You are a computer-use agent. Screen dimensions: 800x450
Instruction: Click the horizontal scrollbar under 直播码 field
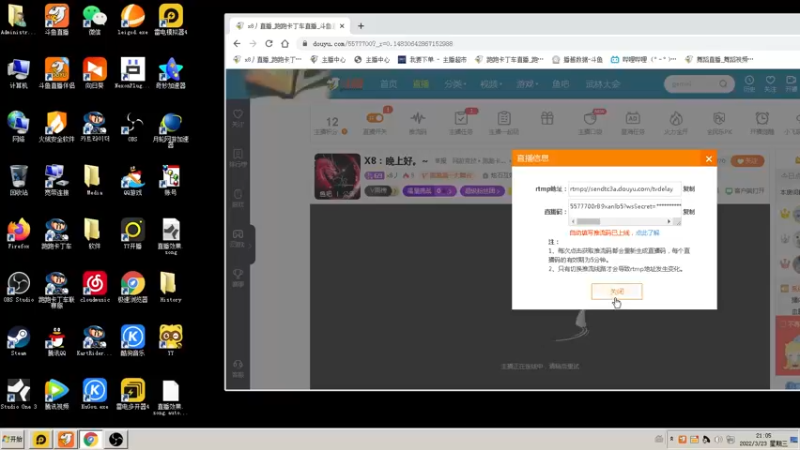coord(621,221)
